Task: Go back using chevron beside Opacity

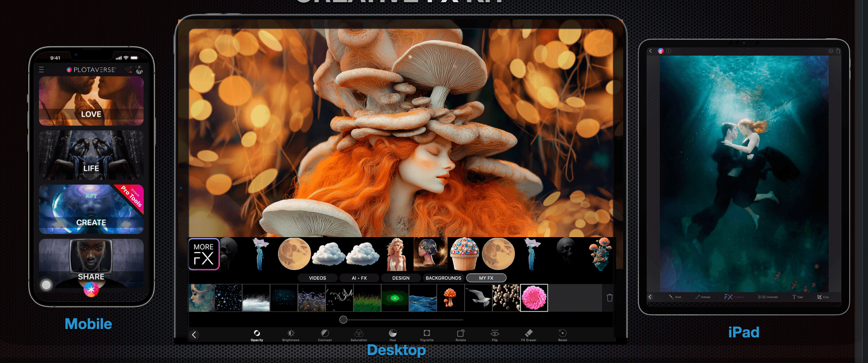Action: 194,335
